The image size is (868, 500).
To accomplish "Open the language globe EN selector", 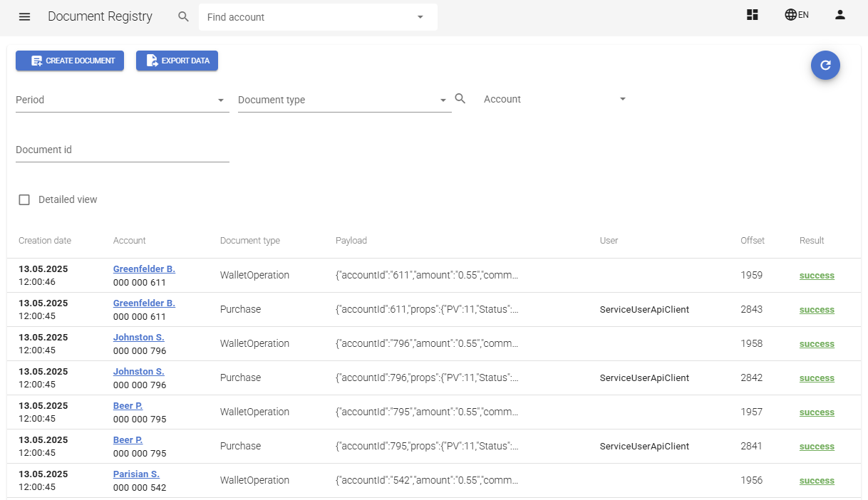I will pyautogui.click(x=796, y=15).
